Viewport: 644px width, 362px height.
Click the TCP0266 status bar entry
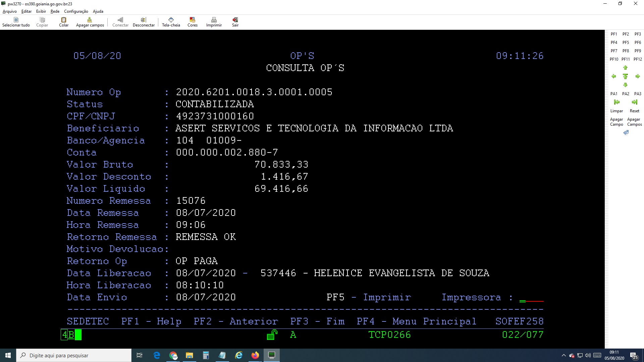tap(389, 335)
